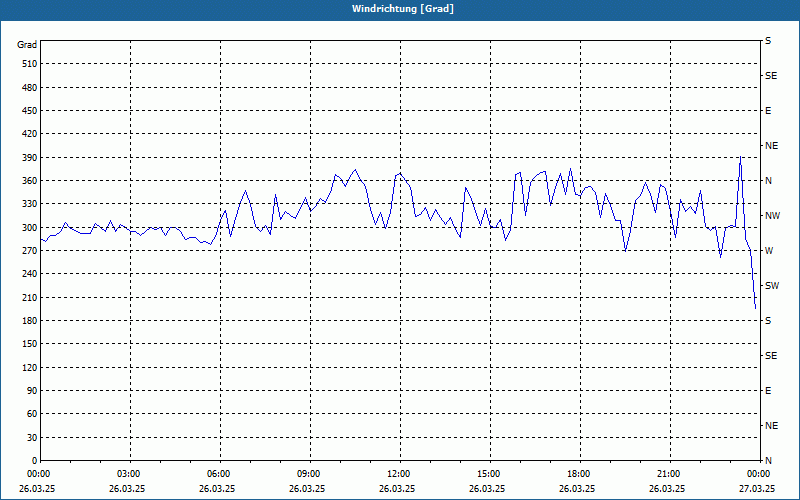Click the 510 value on the degree axis
Screen dimensions: 800x500
click(x=30, y=64)
